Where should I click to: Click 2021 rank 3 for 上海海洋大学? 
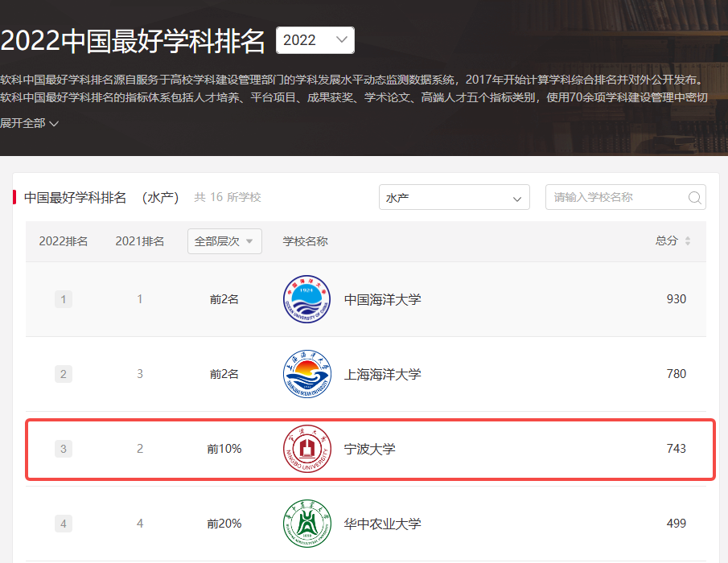pos(140,374)
